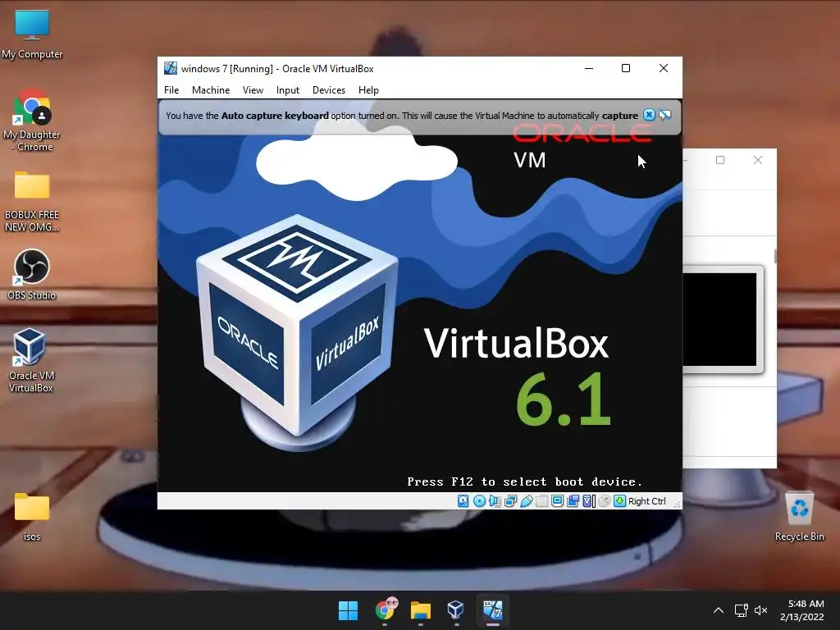The width and height of the screenshot is (840, 630).
Task: Select the Recycle Bin desktop icon
Action: click(799, 517)
